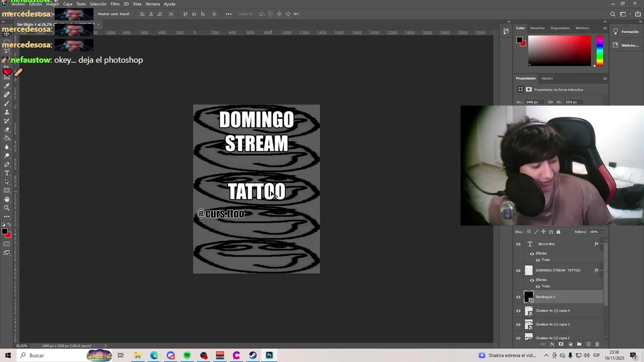Click the delete layer trash icon
644x362 pixels.
point(597,344)
